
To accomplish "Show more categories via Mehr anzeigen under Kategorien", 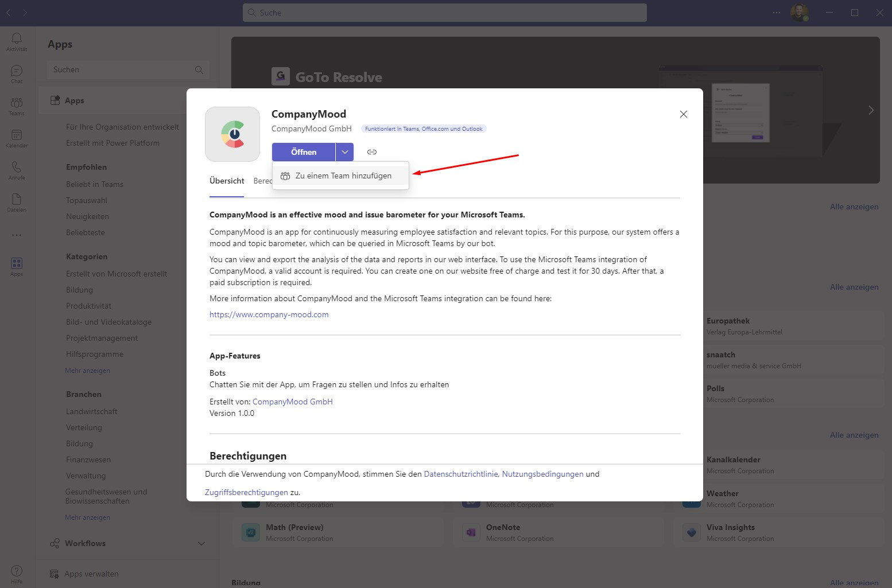I will click(87, 371).
